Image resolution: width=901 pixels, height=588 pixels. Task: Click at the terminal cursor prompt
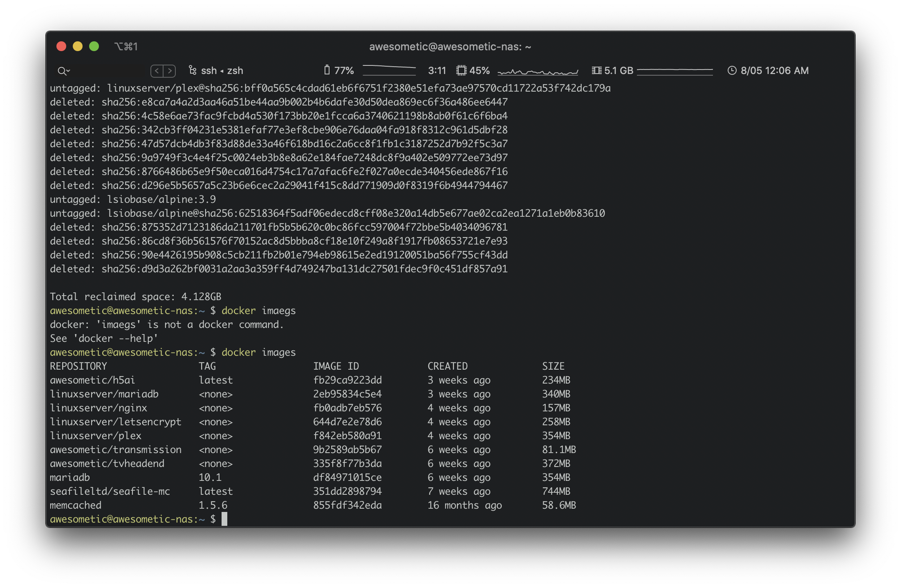click(224, 519)
